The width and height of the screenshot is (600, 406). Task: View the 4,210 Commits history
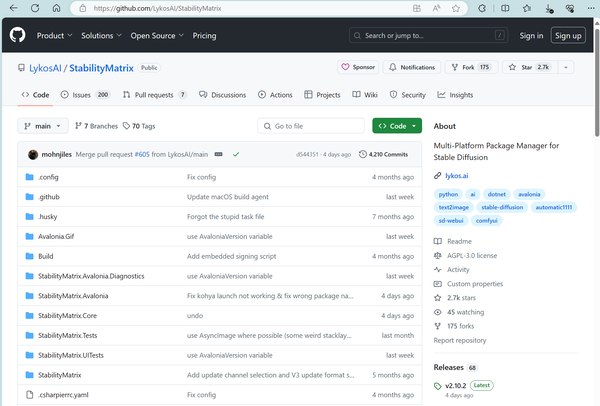pos(383,154)
